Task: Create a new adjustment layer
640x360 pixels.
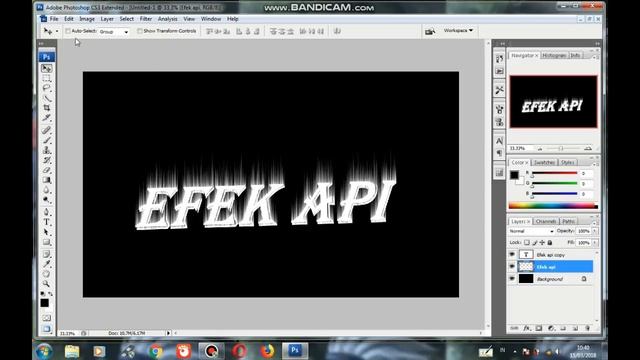Action: 551,328
